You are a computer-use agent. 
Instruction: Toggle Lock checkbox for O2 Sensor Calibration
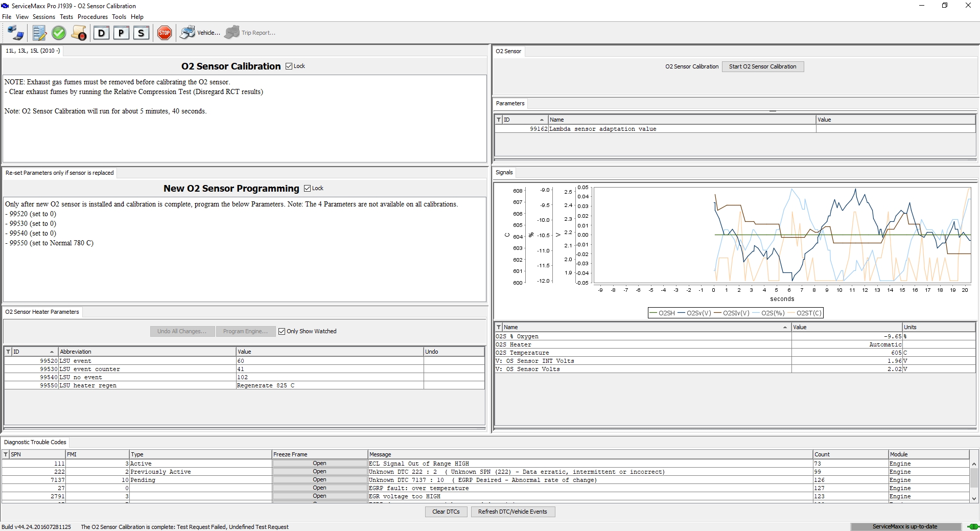coord(289,66)
